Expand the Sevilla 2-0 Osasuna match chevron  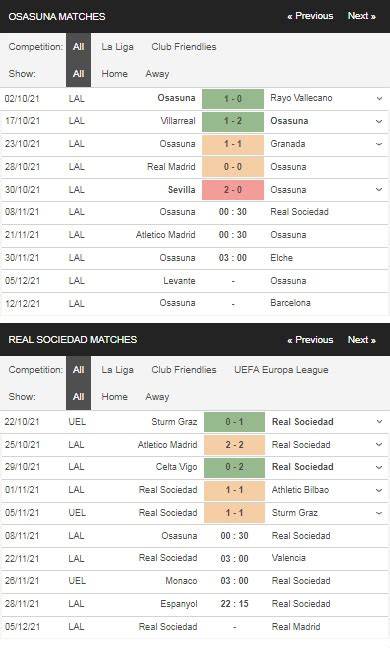(x=379, y=190)
